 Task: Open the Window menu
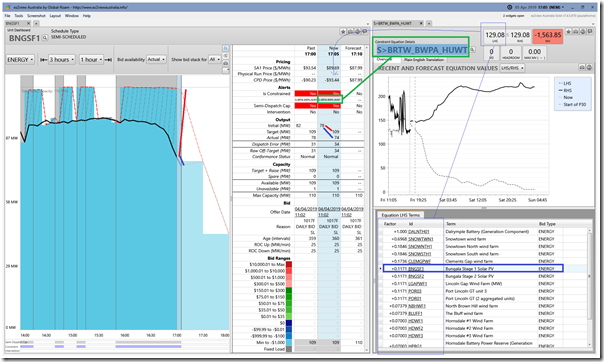(x=72, y=16)
